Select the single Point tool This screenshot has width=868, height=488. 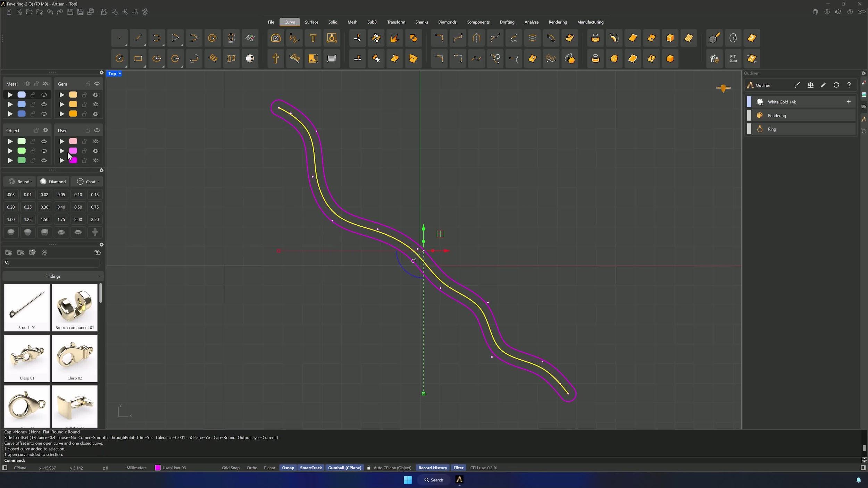[119, 38]
